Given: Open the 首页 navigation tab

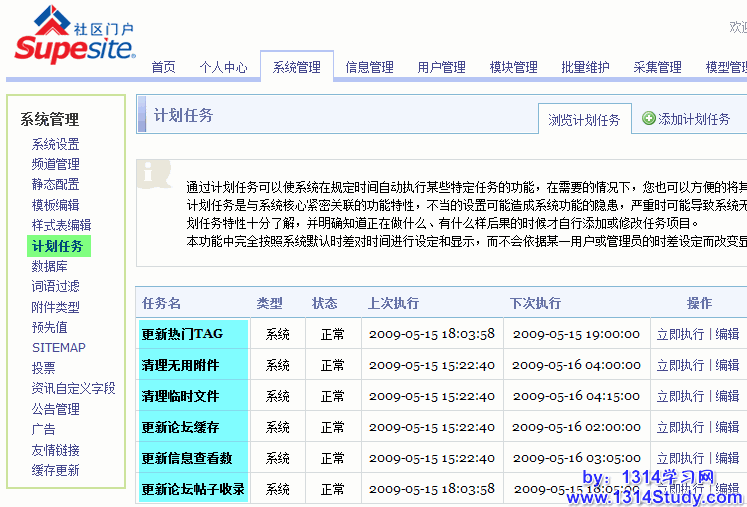Looking at the screenshot, I should tap(163, 67).
